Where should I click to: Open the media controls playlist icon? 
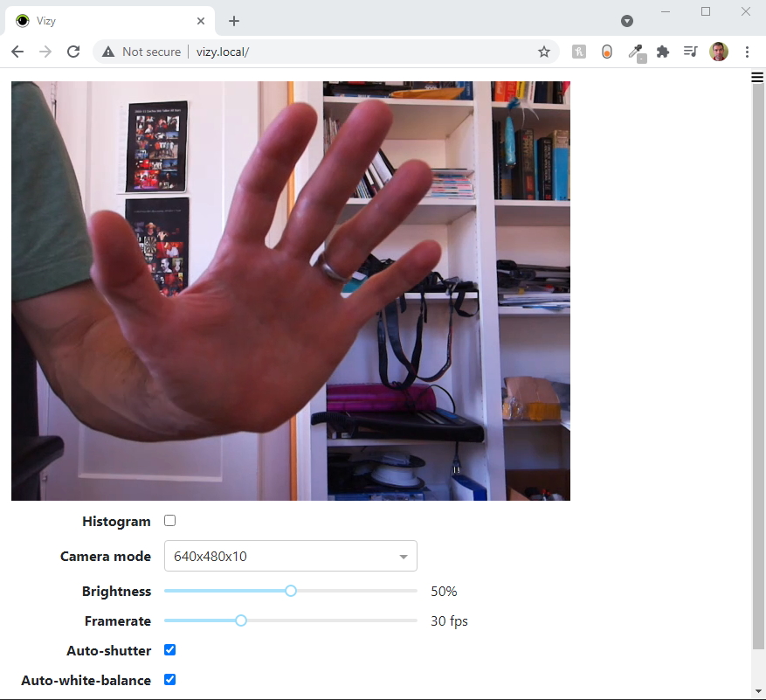tap(690, 52)
